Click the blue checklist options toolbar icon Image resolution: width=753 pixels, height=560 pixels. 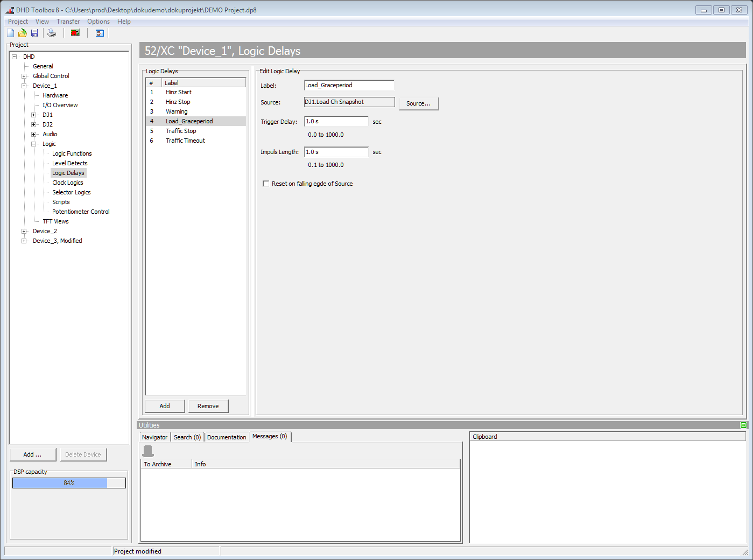click(x=100, y=33)
